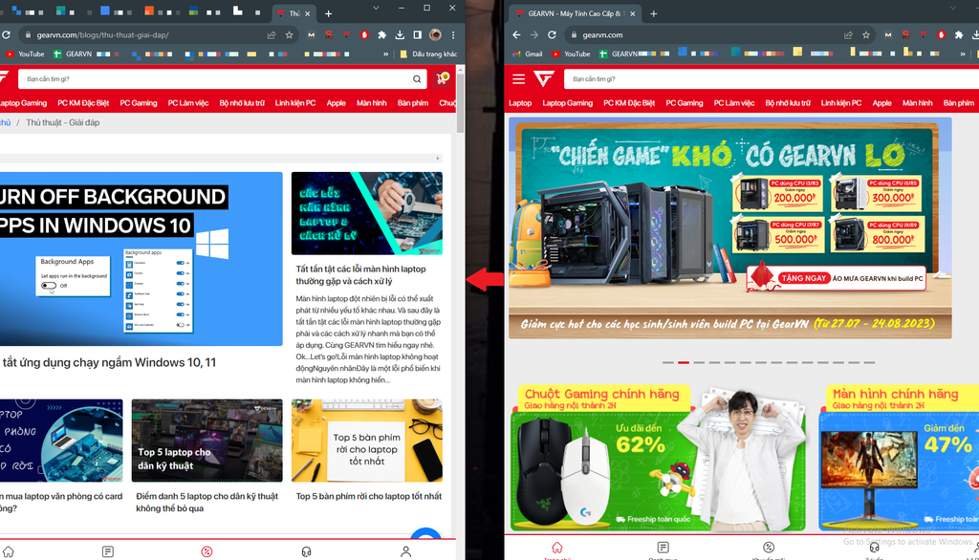Select 'Bộ nhớ lưu trữ' menu in right window
This screenshot has width=979, height=560.
(788, 103)
